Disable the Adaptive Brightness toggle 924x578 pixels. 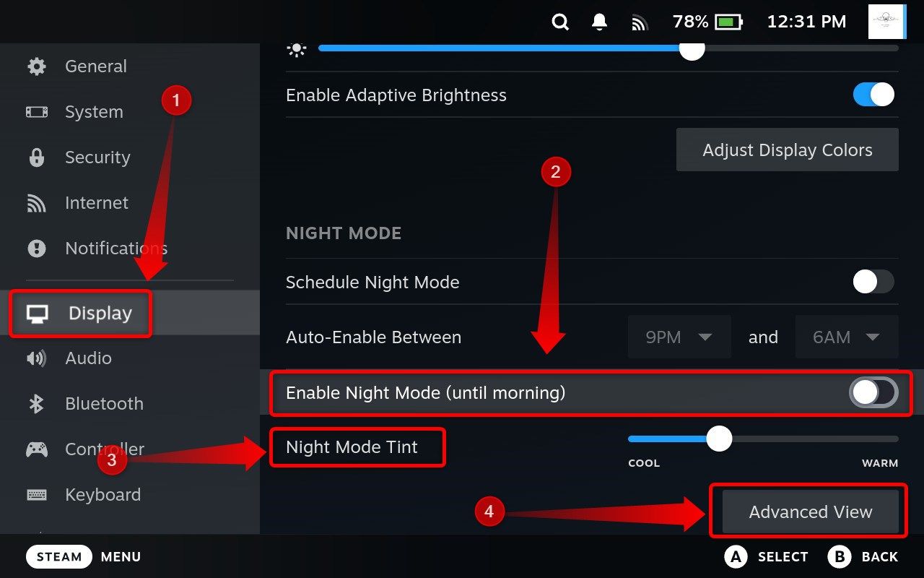click(x=873, y=95)
